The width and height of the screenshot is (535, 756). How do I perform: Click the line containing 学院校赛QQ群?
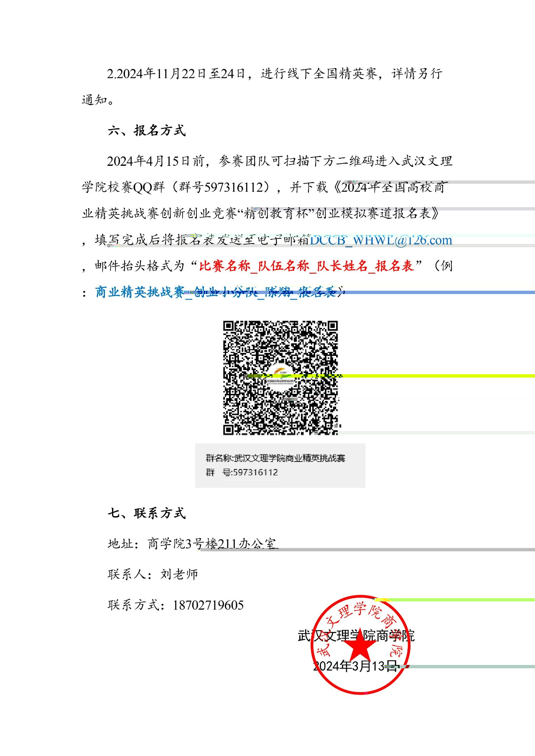pyautogui.click(x=265, y=187)
